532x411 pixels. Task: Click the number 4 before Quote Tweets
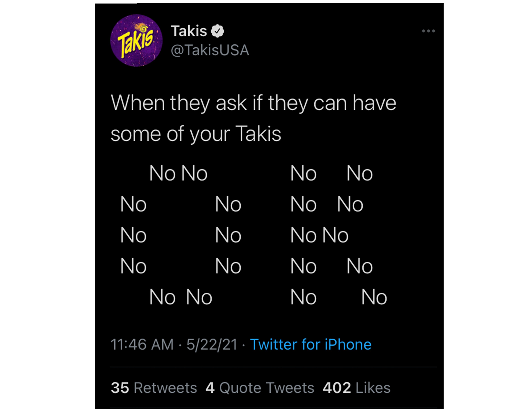pos(210,388)
